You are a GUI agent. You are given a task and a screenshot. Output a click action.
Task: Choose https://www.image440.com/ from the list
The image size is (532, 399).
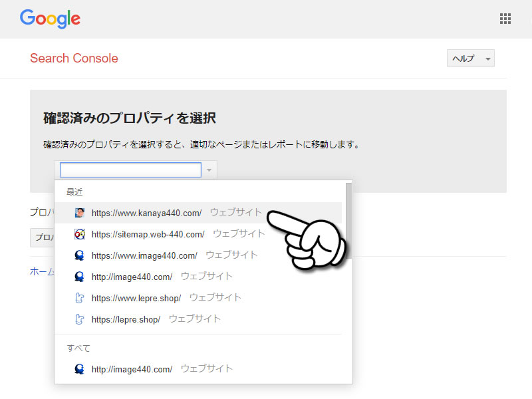click(198, 255)
